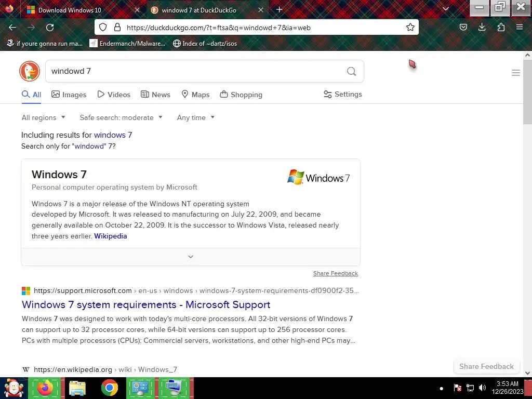This screenshot has height=399, width=532.
Task: Open the Firefox application menu hamburger
Action: click(520, 27)
